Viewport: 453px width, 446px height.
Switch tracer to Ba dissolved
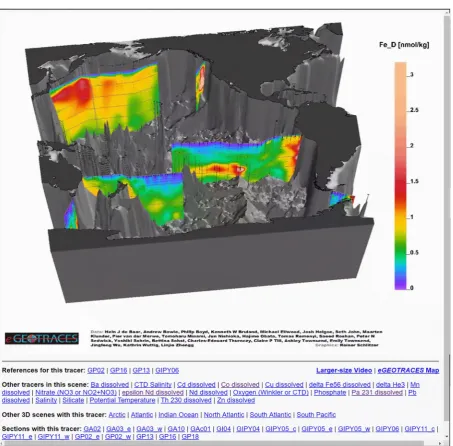(x=110, y=385)
